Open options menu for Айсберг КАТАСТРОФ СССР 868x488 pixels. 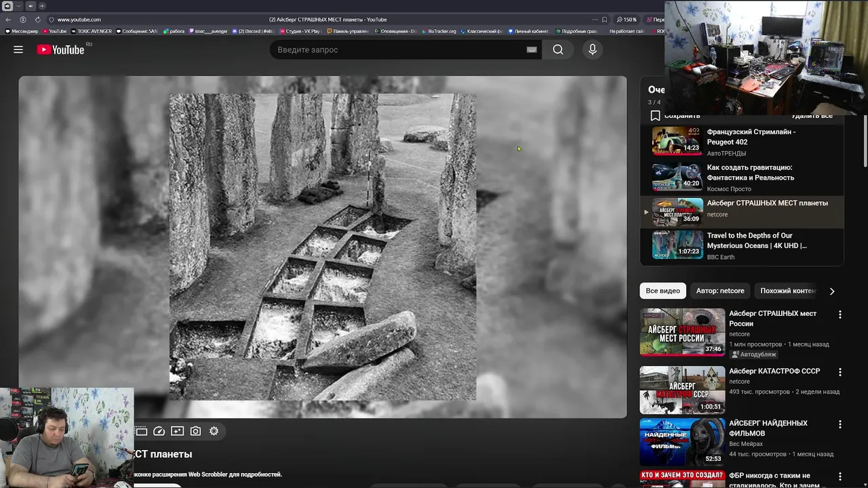coord(840,372)
